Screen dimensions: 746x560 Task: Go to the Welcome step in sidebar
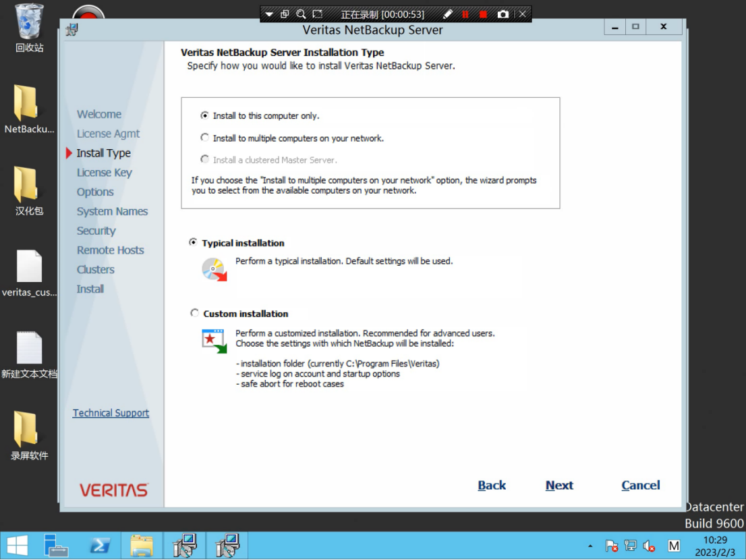pos(99,114)
